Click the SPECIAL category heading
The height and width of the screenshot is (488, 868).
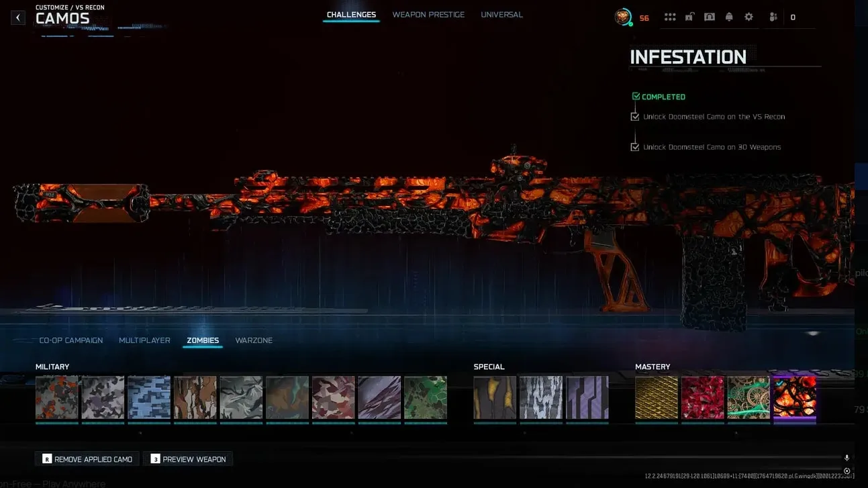[x=489, y=367]
